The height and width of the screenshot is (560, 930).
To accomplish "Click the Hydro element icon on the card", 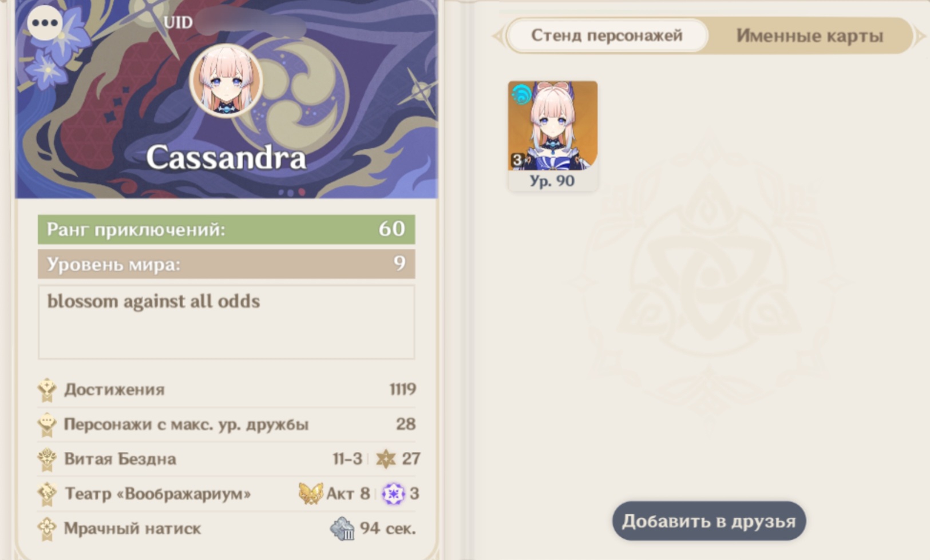I will pos(521,94).
